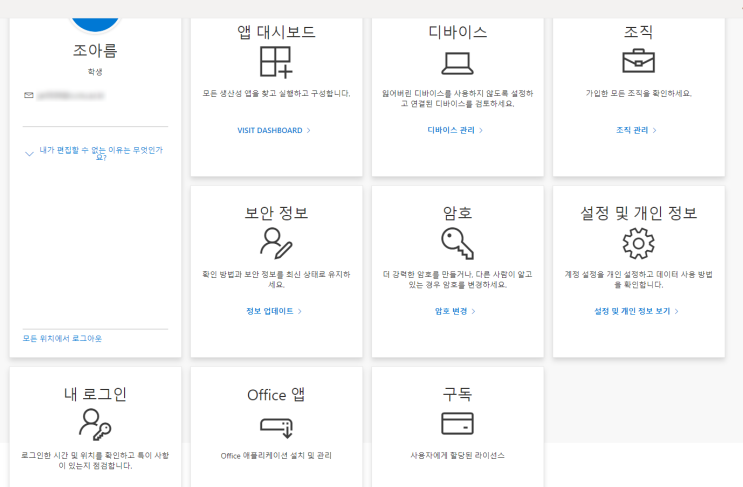Click the 구독 card title
The height and width of the screenshot is (487, 743).
point(457,394)
